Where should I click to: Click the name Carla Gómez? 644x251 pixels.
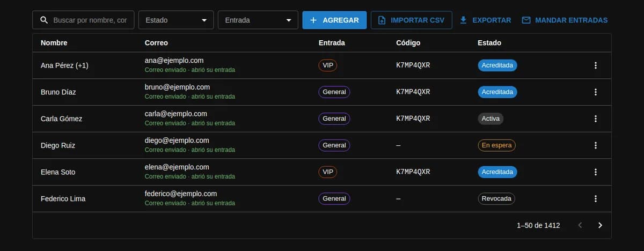[x=61, y=119]
